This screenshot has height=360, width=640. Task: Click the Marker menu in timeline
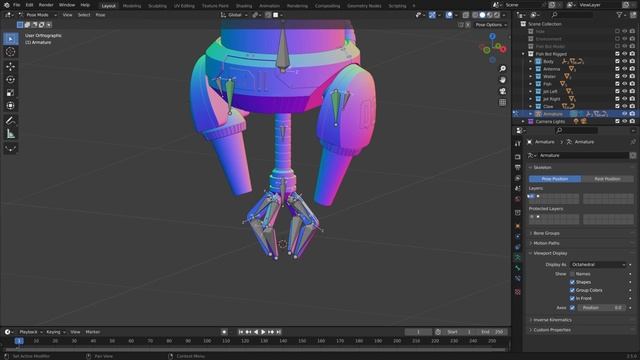tap(93, 332)
